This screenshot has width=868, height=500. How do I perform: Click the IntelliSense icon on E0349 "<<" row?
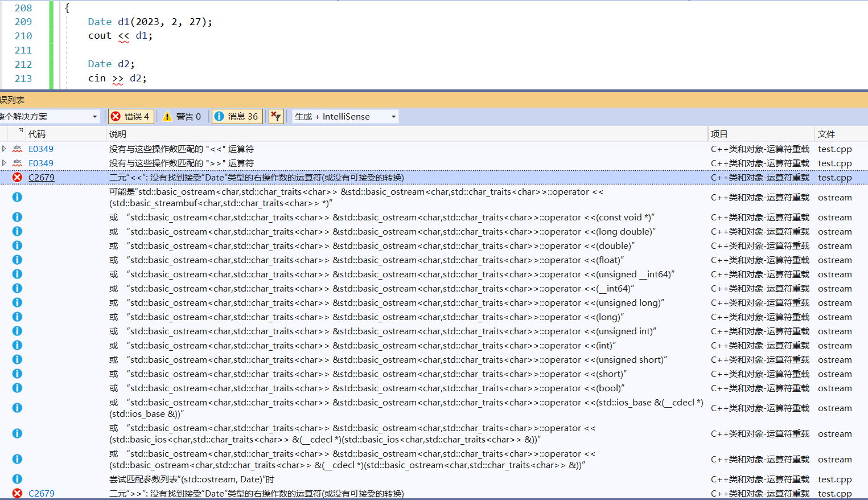pyautogui.click(x=18, y=149)
